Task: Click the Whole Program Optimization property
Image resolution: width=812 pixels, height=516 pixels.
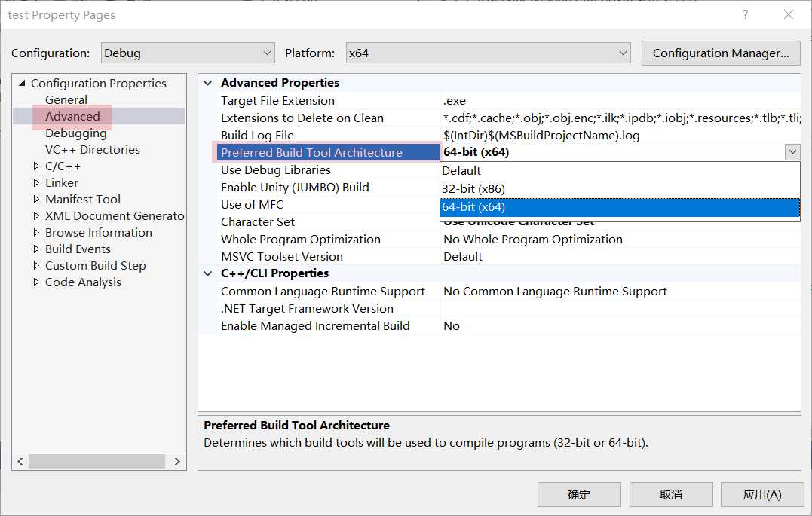Action: pos(300,239)
